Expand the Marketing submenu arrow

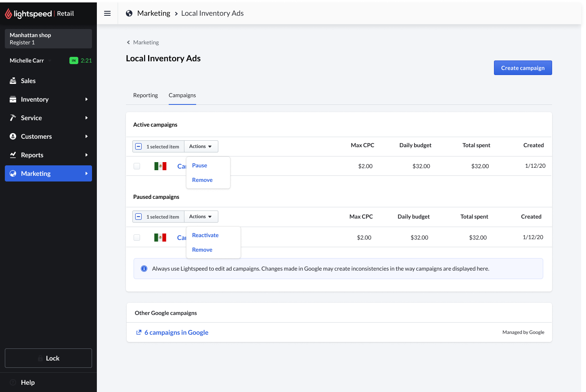(x=86, y=173)
